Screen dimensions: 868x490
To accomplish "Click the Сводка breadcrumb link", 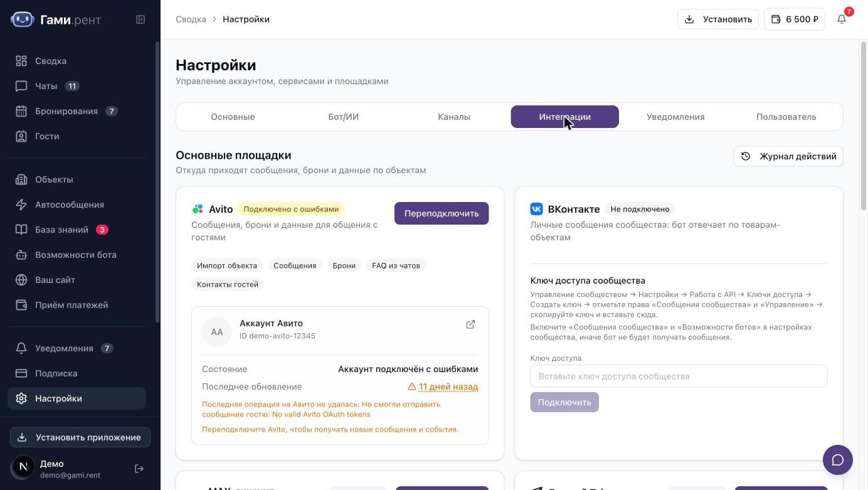I will pyautogui.click(x=191, y=19).
